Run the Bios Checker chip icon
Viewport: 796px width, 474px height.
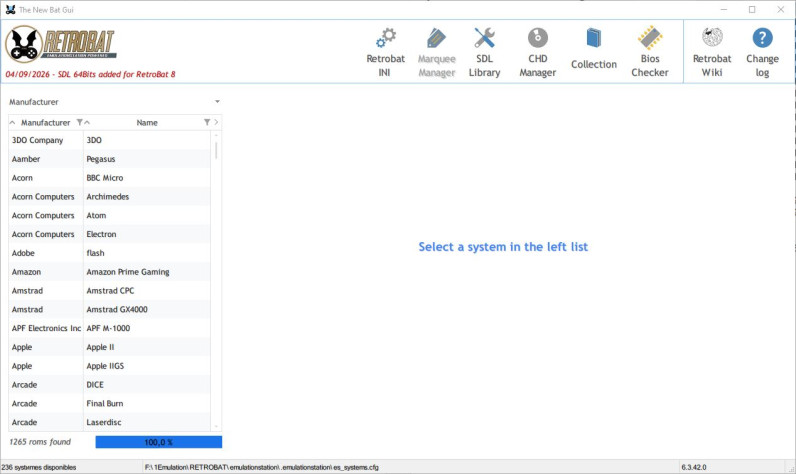click(x=650, y=38)
